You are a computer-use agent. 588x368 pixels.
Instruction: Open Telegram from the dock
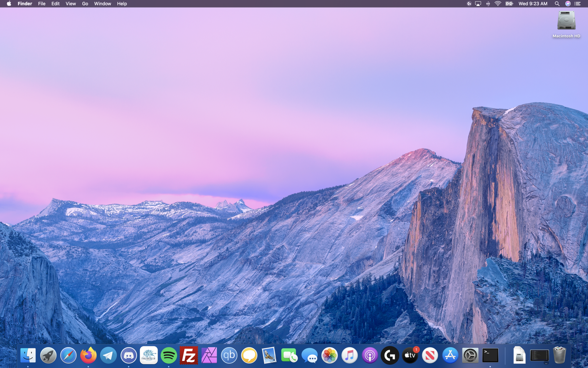tap(108, 355)
